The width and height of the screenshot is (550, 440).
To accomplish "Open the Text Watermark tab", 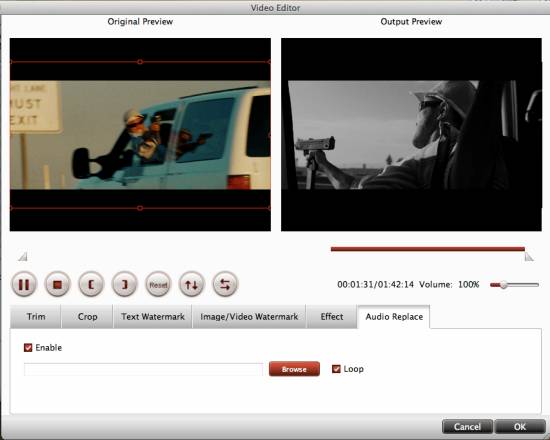I will (x=153, y=316).
